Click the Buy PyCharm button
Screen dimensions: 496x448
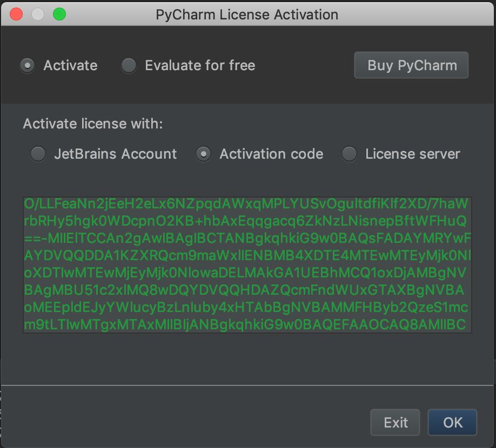411,65
